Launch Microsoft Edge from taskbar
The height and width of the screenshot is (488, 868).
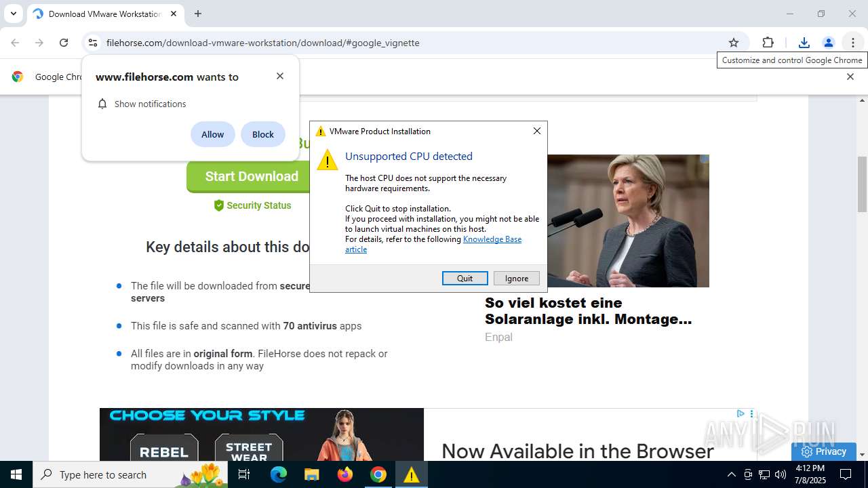coord(279,474)
